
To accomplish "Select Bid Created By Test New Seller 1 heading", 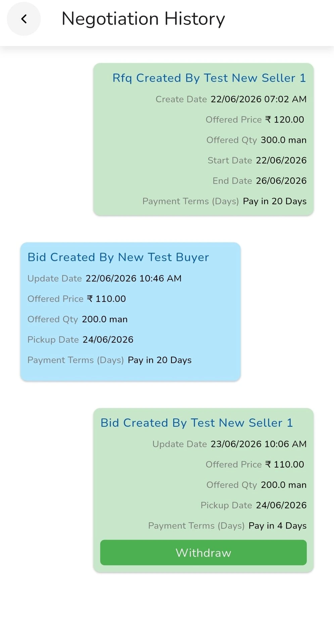I will [197, 423].
